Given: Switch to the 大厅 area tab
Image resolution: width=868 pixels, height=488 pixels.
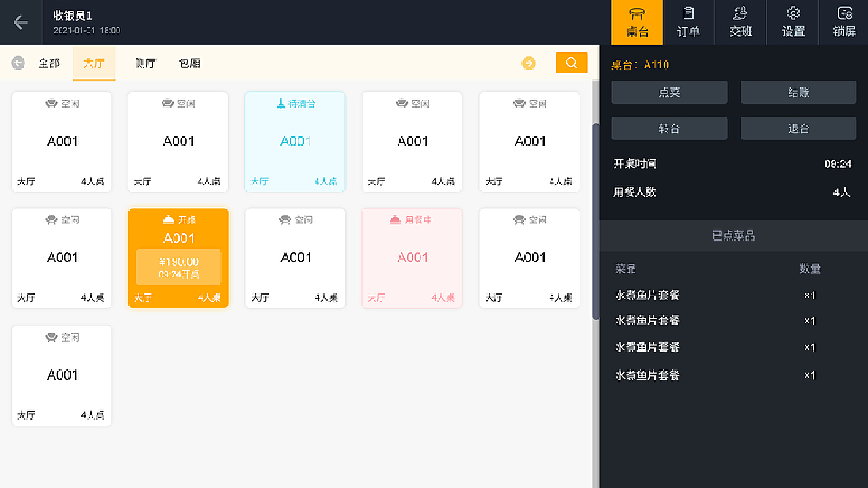Looking at the screenshot, I should [x=94, y=63].
